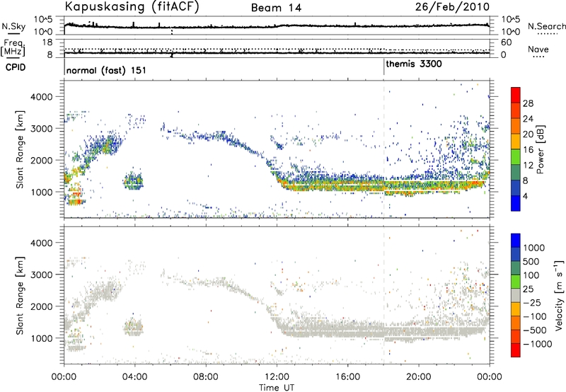Click the red top of power colorbar
Image resolution: width=566 pixels, height=392 pixels.
pyautogui.click(x=516, y=95)
